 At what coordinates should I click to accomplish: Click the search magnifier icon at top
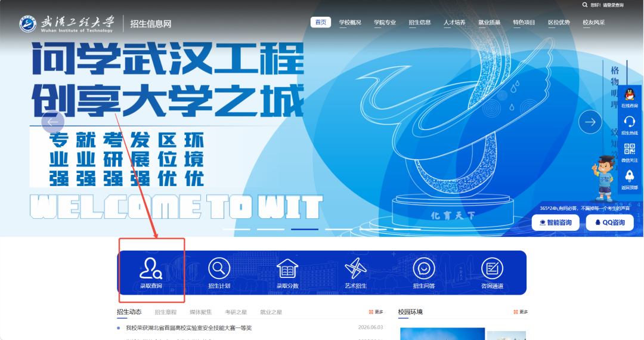585,5
